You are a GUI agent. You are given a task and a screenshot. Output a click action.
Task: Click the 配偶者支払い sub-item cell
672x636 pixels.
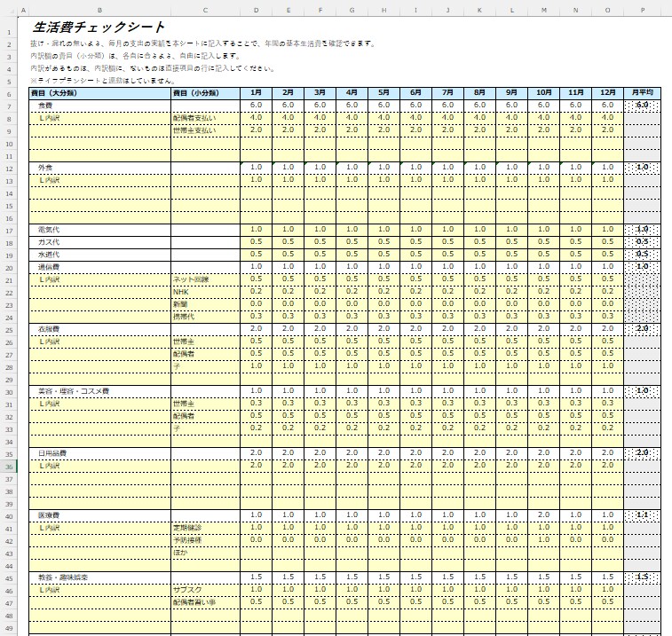point(205,118)
